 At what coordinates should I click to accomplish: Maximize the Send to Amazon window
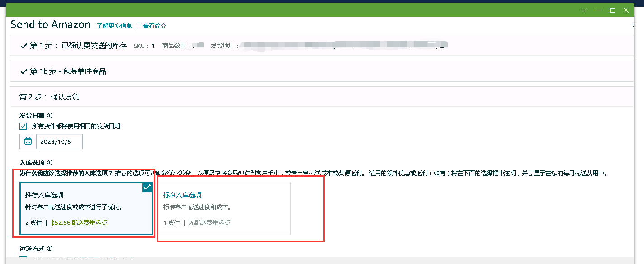612,10
